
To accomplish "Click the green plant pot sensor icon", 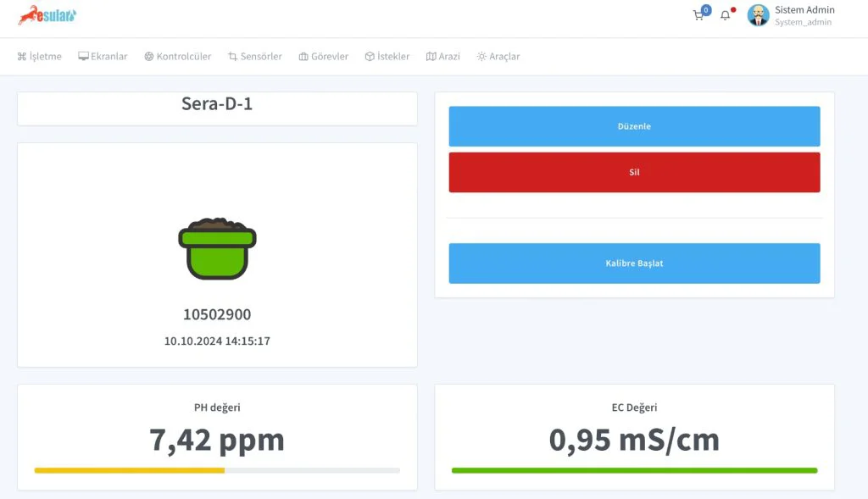I will coord(217,249).
